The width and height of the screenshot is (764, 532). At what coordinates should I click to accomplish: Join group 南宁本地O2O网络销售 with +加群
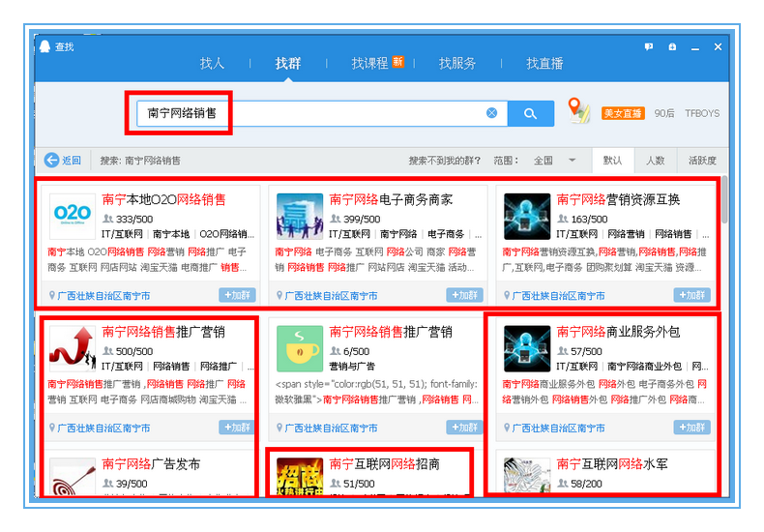click(237, 295)
